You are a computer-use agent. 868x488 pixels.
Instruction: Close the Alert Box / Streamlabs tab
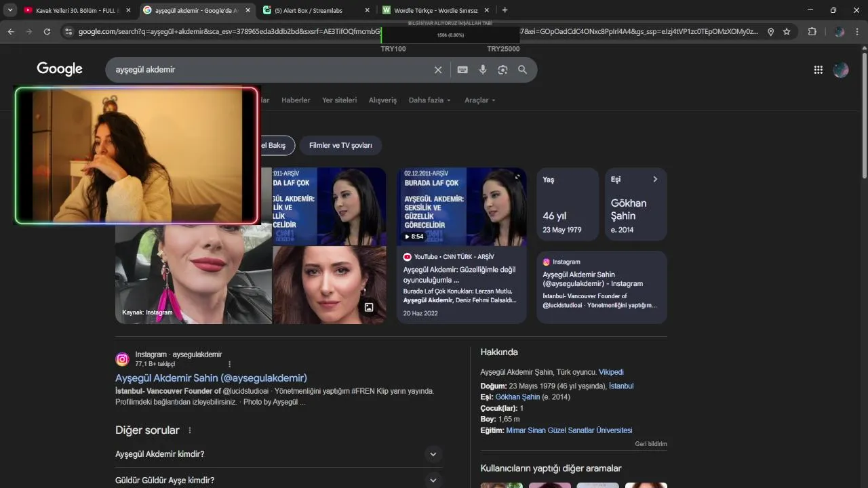pos(368,10)
